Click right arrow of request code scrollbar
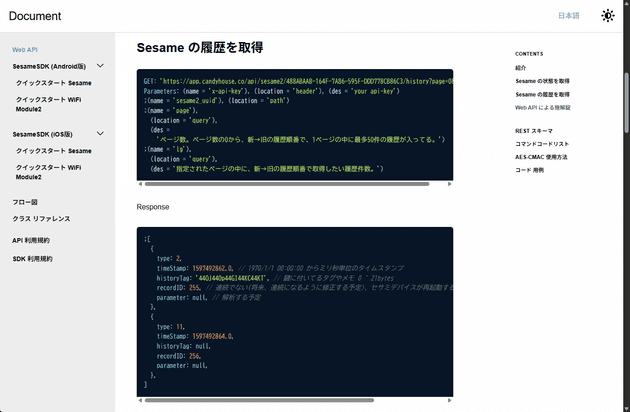Image resolution: width=630 pixels, height=412 pixels. tap(449, 184)
